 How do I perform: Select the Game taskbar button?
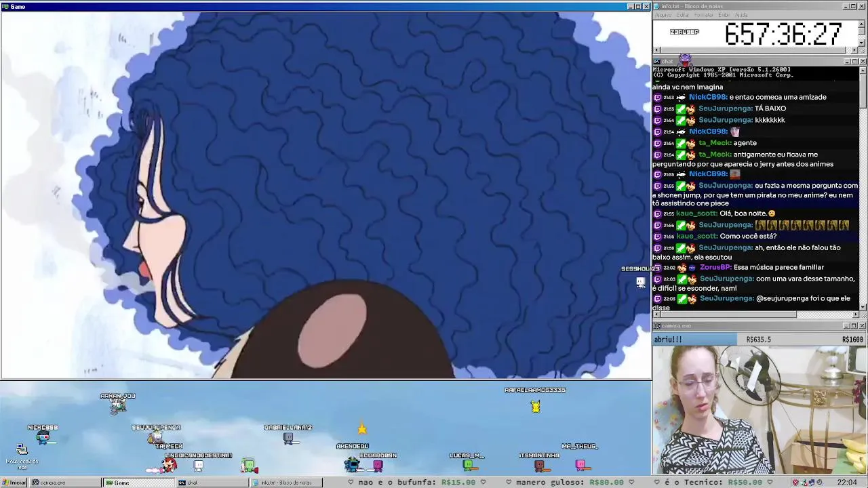point(139,483)
